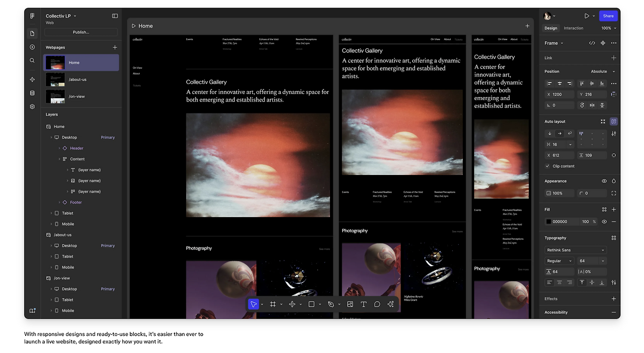Remove the fill with the minus button
The width and height of the screenshot is (644, 353).
(614, 222)
